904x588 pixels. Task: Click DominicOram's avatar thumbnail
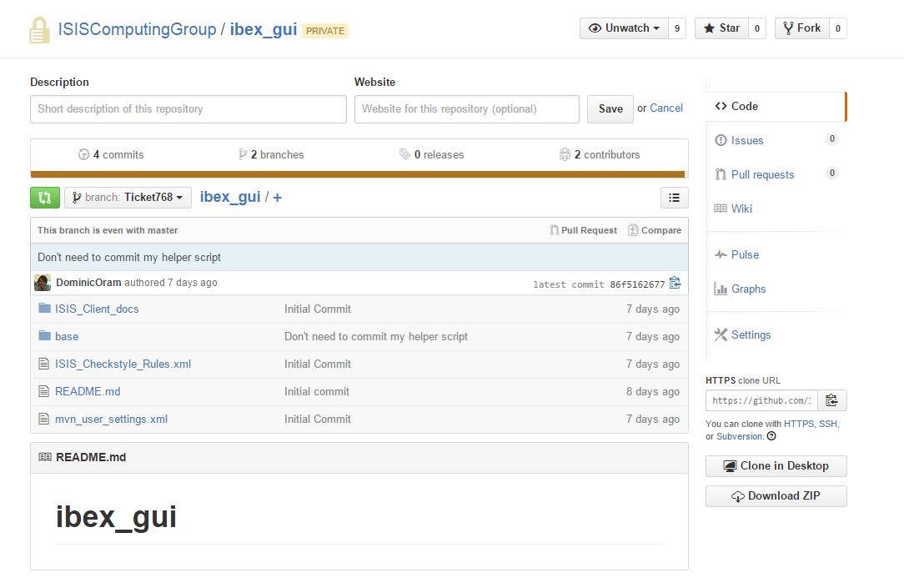pos(42,283)
